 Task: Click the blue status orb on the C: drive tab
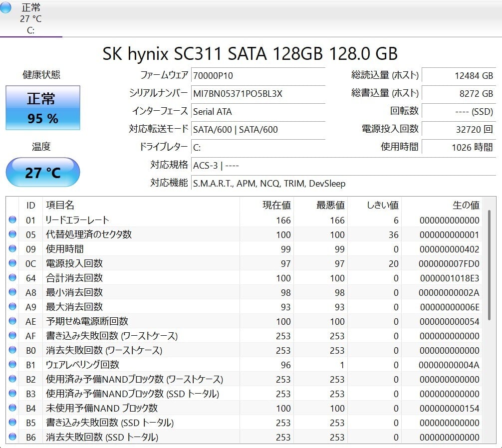click(6, 7)
